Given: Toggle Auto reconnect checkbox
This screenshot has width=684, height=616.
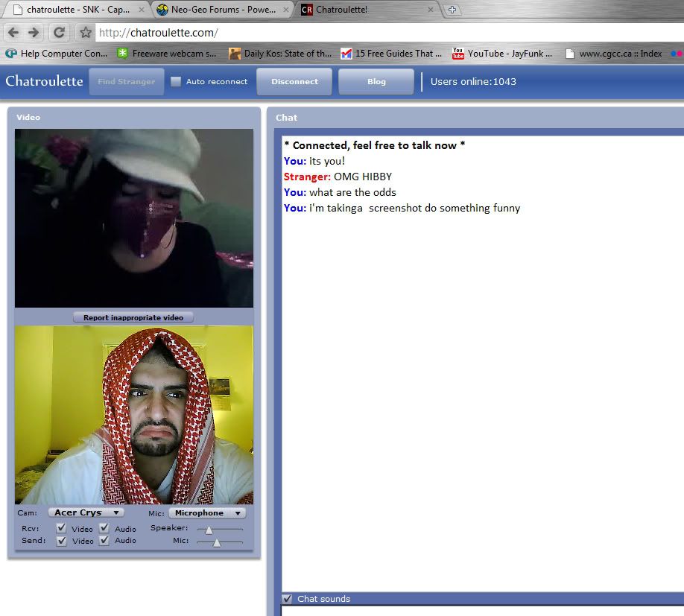Looking at the screenshot, I should (x=176, y=81).
